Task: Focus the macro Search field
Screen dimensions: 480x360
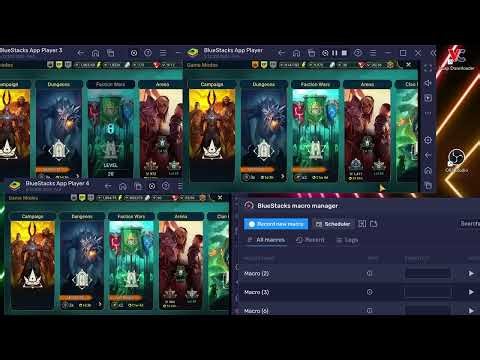Action: (x=470, y=223)
